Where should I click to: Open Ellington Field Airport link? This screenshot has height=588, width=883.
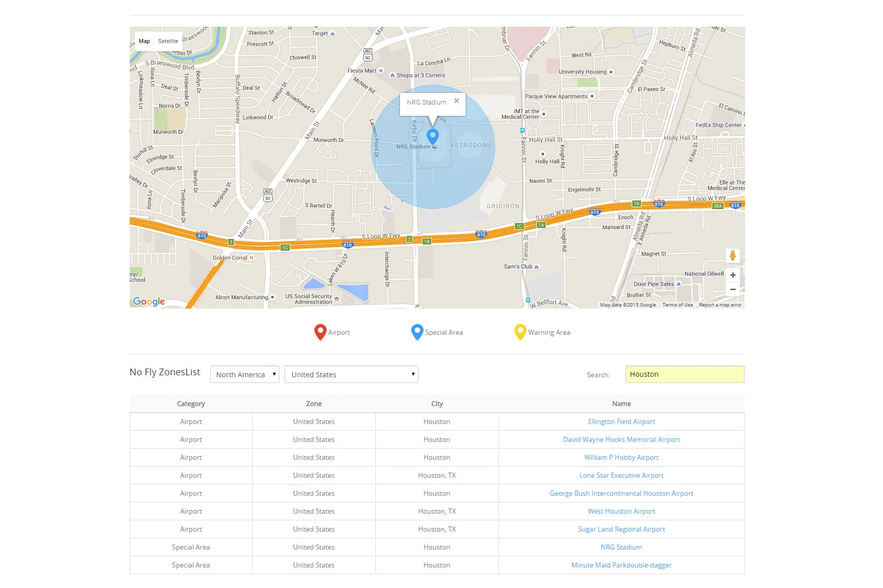click(621, 421)
